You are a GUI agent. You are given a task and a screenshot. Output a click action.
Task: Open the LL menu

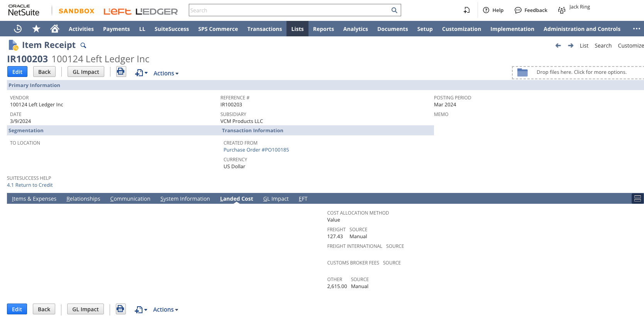tap(142, 29)
